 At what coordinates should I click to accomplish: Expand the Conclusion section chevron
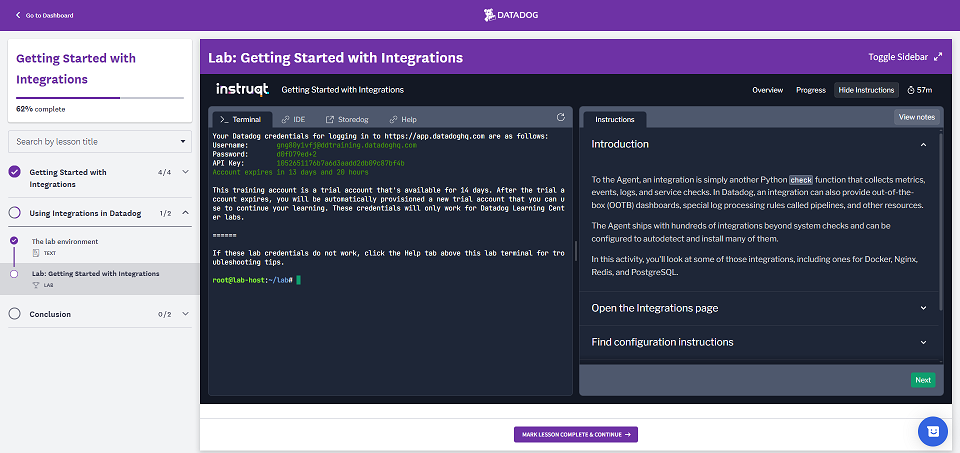(186, 314)
